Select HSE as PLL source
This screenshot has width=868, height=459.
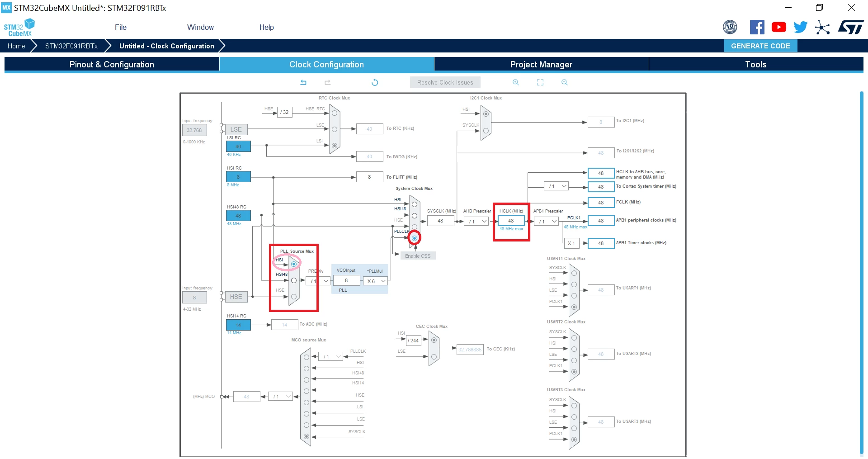tap(294, 297)
